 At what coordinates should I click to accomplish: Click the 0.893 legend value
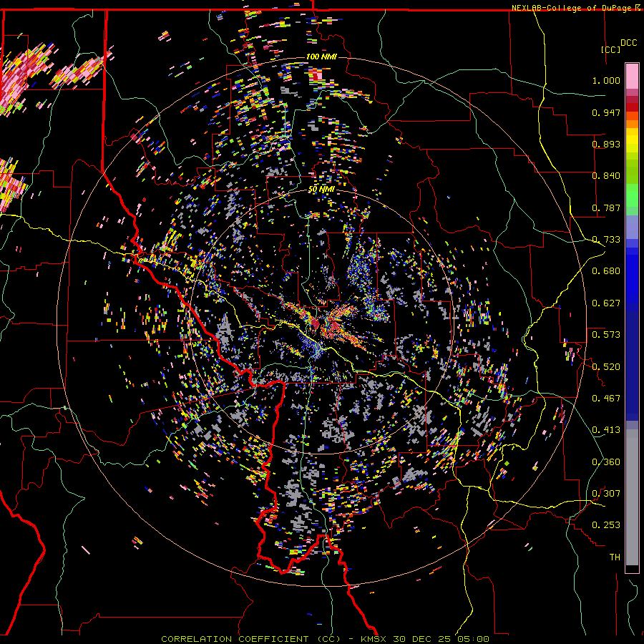pyautogui.click(x=606, y=144)
